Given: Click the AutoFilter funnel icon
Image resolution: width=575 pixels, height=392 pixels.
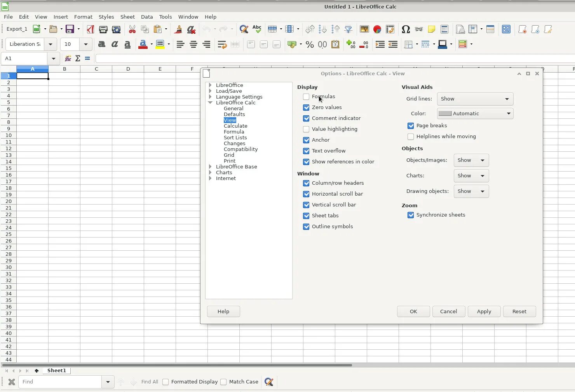Looking at the screenshot, I should click(x=348, y=29).
